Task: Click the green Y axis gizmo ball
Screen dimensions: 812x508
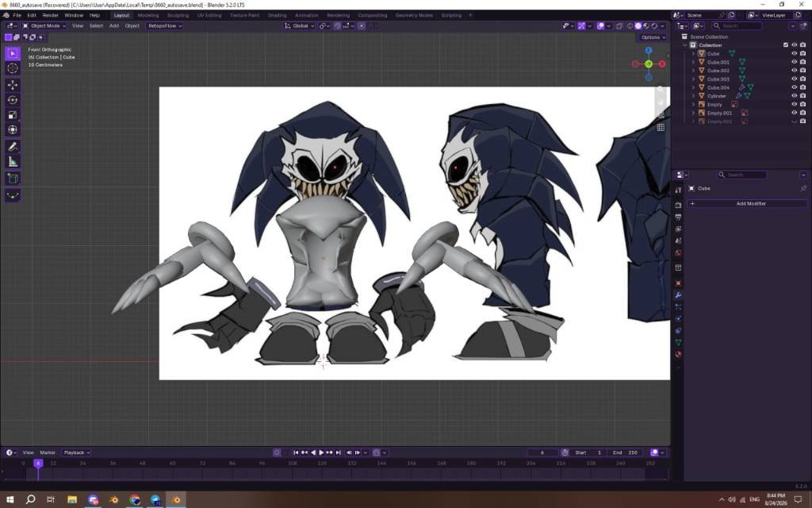Action: [649, 63]
